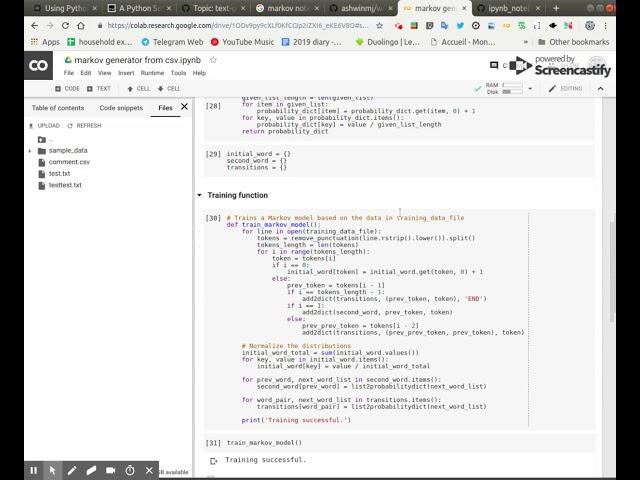Screen dimensions: 640x480
Task: Go back in browser history
Action: (35, 26)
